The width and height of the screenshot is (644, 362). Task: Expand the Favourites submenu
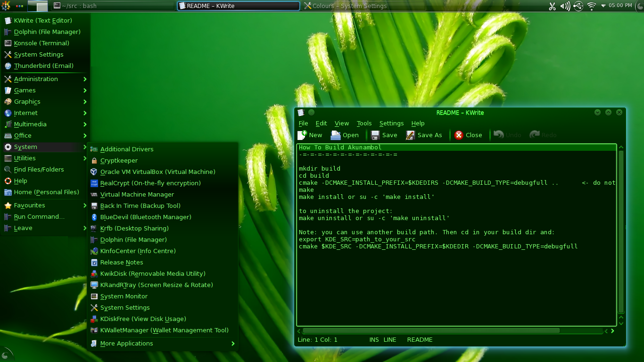46,205
